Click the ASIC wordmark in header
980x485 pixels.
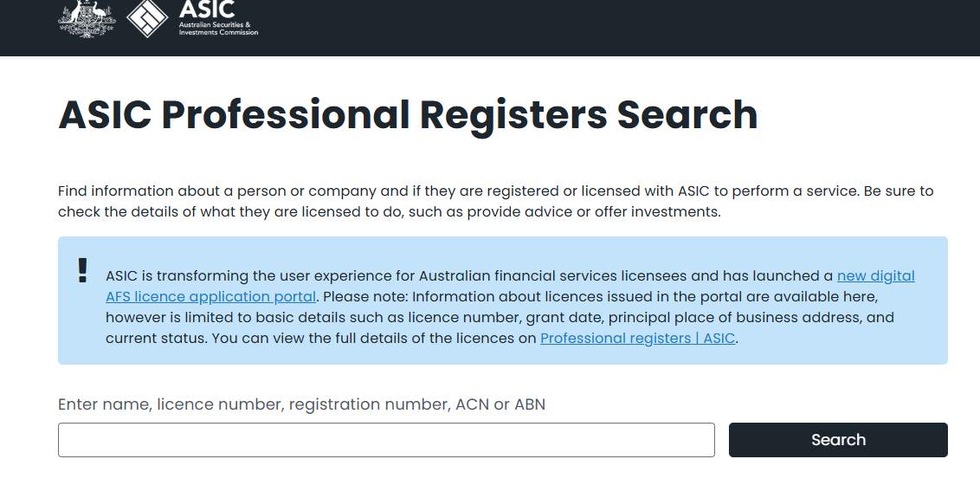(x=207, y=9)
